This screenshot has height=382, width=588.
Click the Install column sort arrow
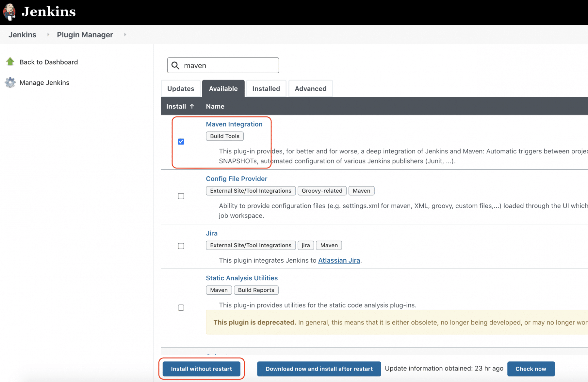[192, 106]
